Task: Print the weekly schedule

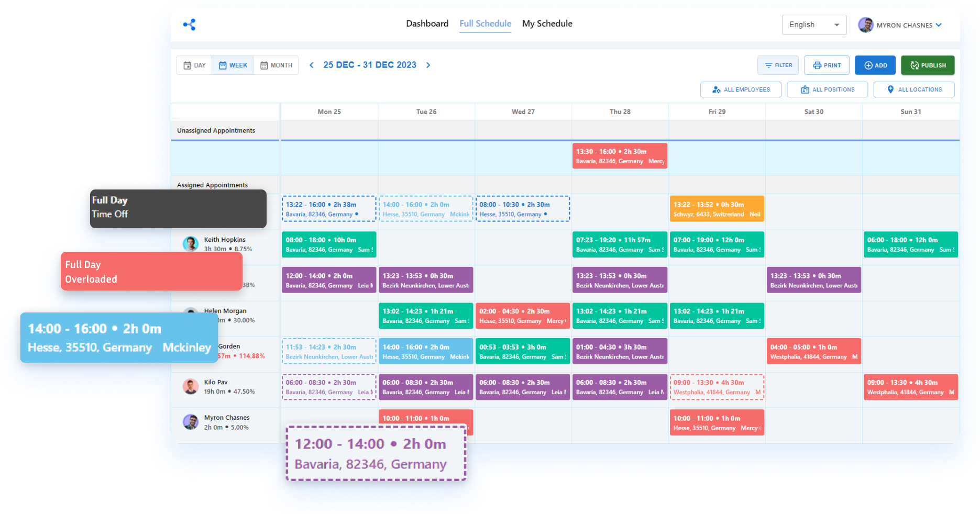Action: (x=827, y=65)
